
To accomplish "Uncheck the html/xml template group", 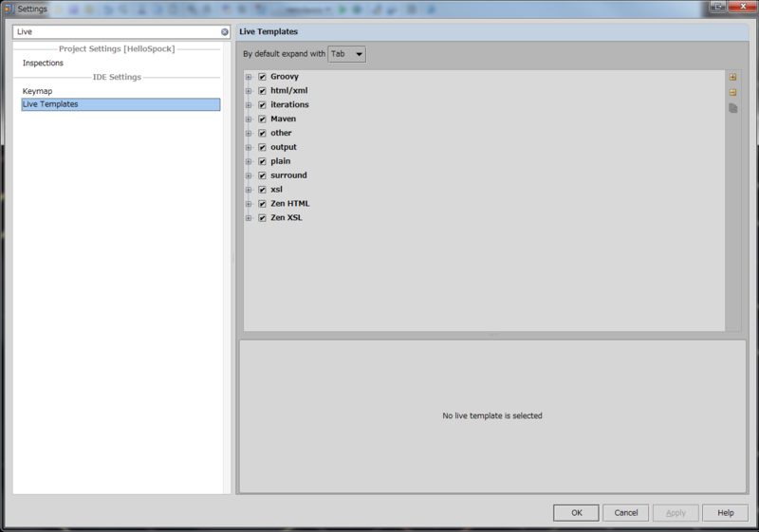I will pyautogui.click(x=262, y=90).
